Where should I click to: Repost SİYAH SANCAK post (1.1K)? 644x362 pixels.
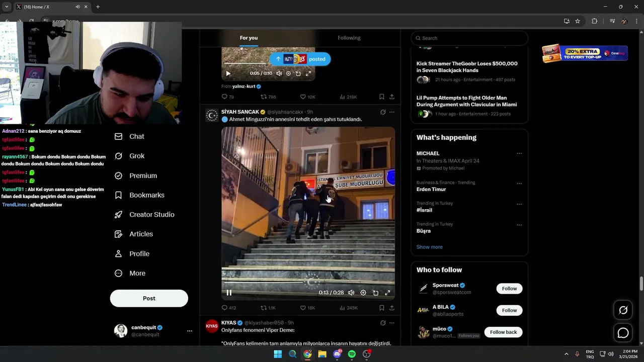pos(268,308)
